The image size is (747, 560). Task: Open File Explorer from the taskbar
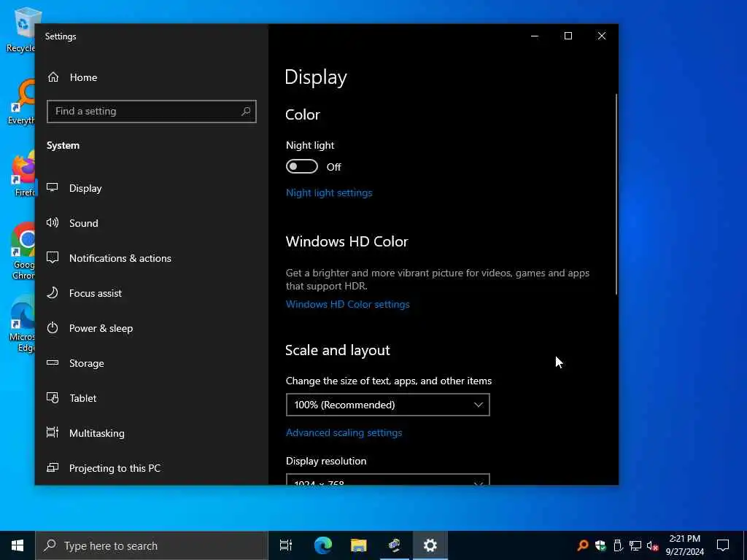point(359,545)
